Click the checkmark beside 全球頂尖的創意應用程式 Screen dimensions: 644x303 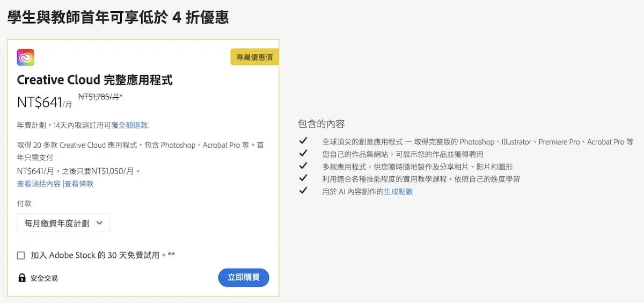tap(303, 141)
